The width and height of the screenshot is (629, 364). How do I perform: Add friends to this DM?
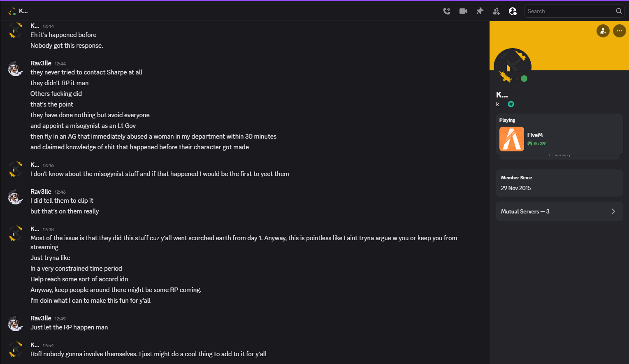[x=496, y=11]
